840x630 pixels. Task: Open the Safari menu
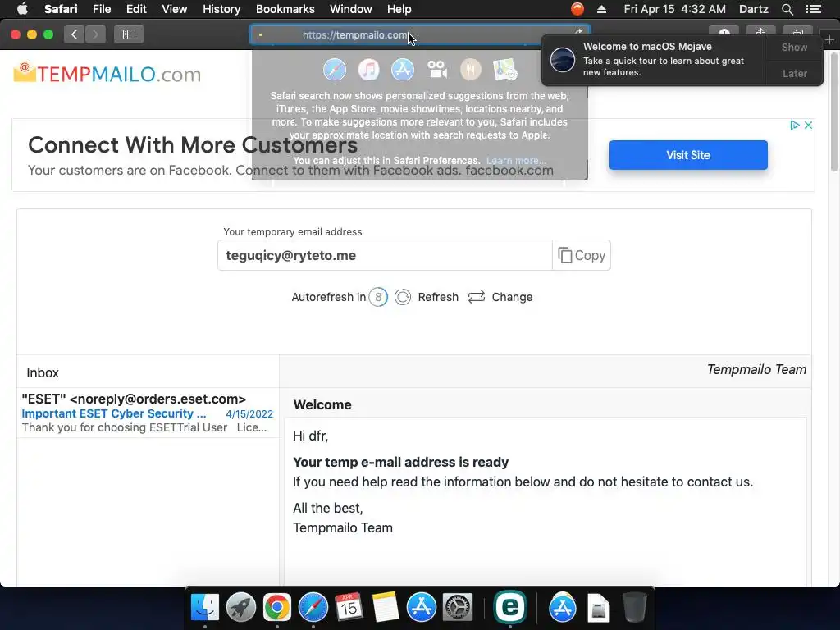(61, 9)
